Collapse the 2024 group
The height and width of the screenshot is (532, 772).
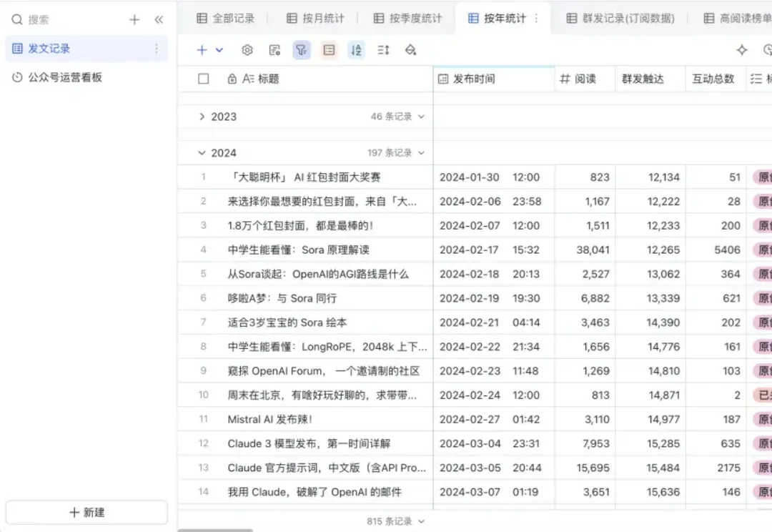202,153
